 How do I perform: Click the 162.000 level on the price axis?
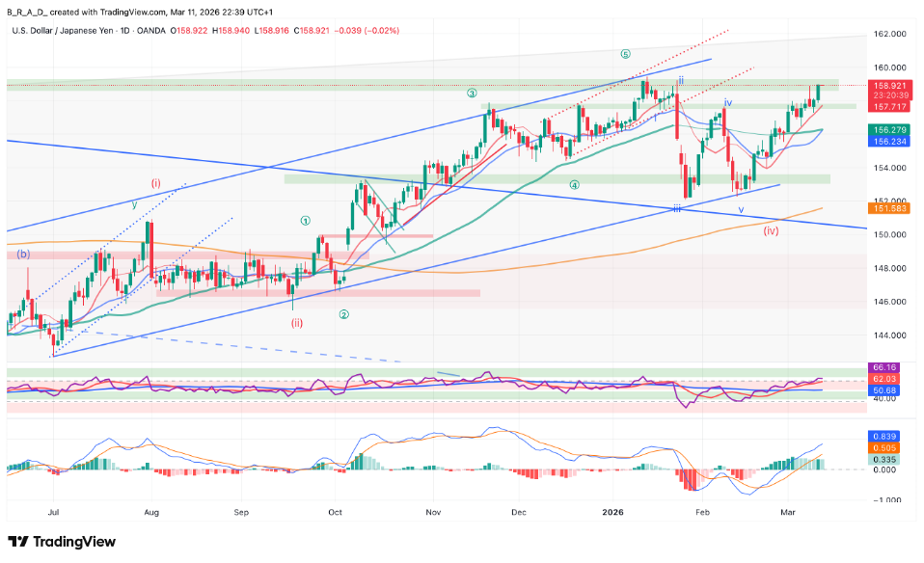[887, 34]
